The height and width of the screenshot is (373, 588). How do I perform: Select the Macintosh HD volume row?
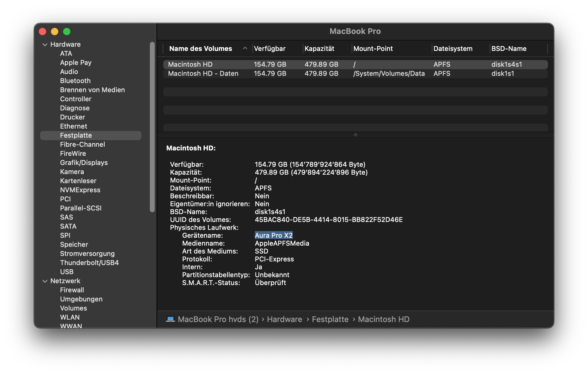coord(190,64)
